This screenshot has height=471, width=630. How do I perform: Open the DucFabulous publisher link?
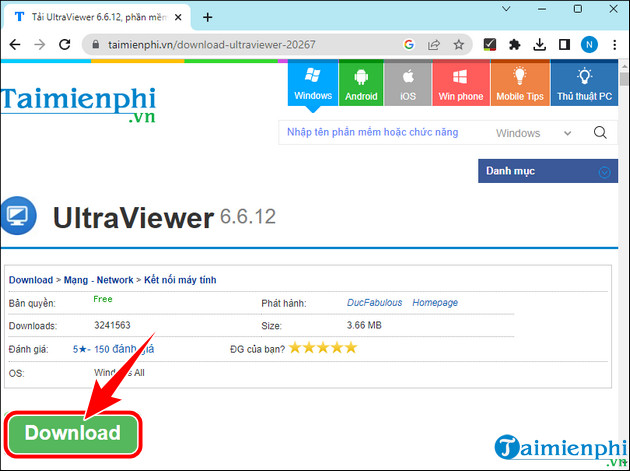(x=374, y=303)
